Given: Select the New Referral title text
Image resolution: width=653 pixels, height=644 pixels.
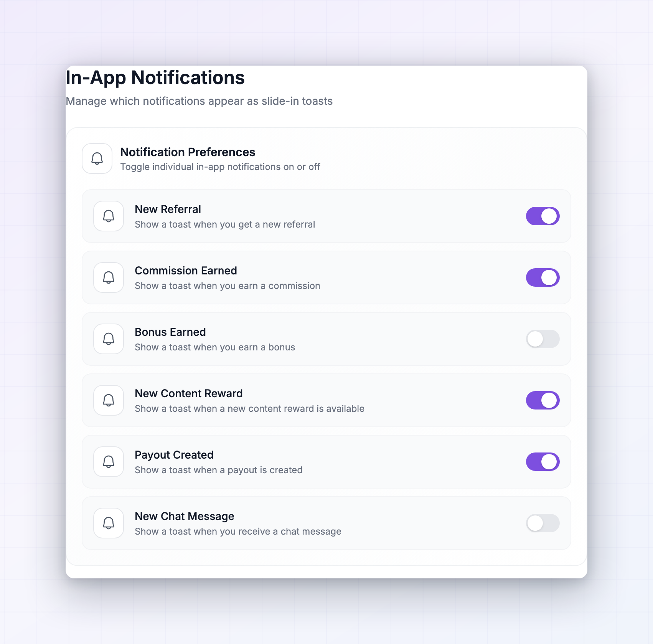Looking at the screenshot, I should click(x=168, y=209).
